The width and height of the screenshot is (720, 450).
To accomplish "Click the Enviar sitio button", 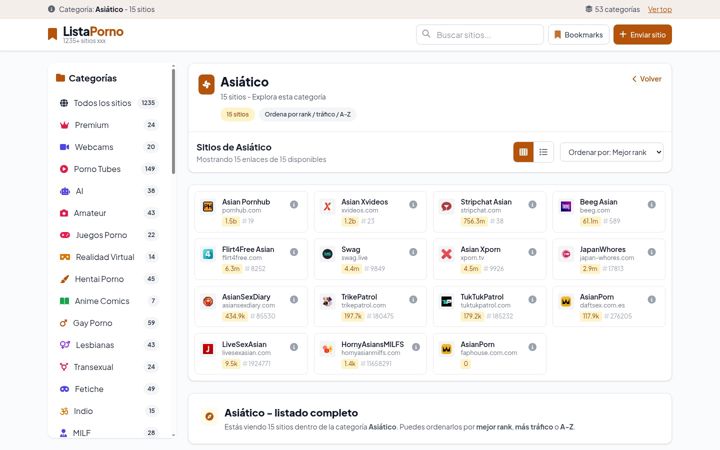I will pyautogui.click(x=642, y=34).
